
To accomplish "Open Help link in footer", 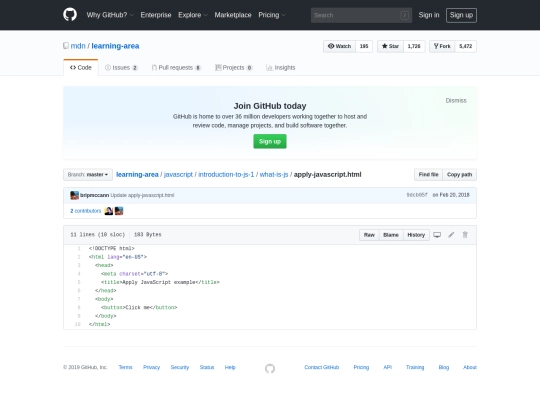I will 230,367.
